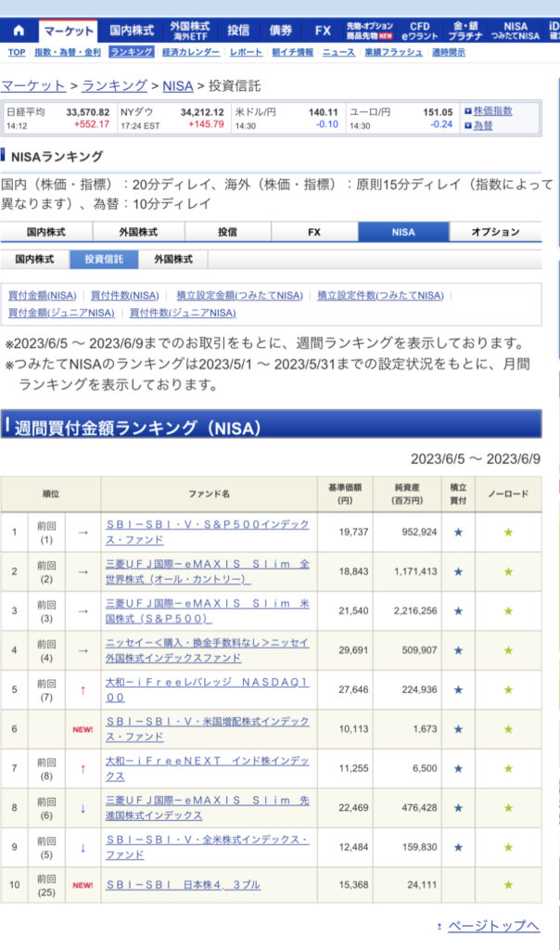
Task: Click the red up arrow for rank 5
Action: point(83,690)
